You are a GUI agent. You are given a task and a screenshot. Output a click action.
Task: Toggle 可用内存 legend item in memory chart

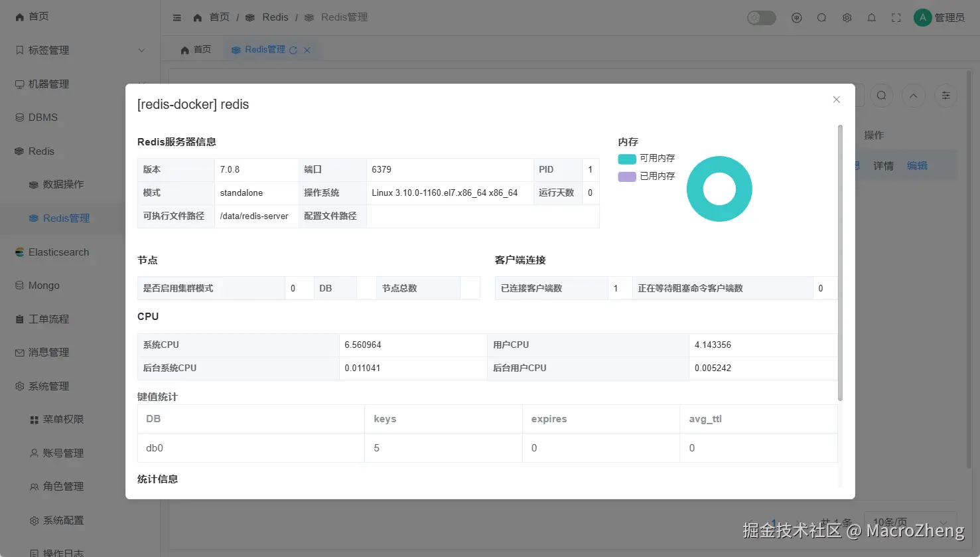pos(646,159)
